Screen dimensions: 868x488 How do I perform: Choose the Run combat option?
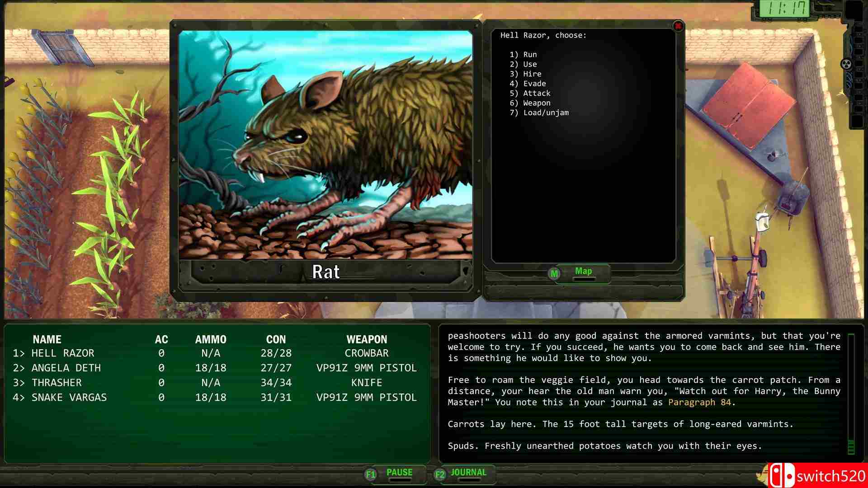pyautogui.click(x=529, y=55)
